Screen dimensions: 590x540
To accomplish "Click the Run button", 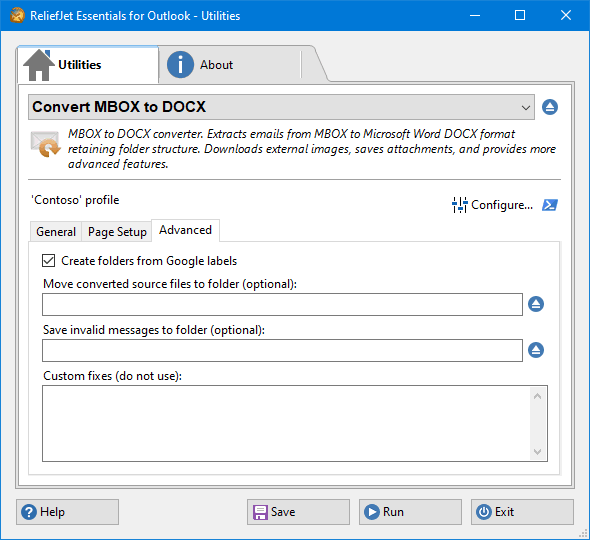I will coord(410,512).
